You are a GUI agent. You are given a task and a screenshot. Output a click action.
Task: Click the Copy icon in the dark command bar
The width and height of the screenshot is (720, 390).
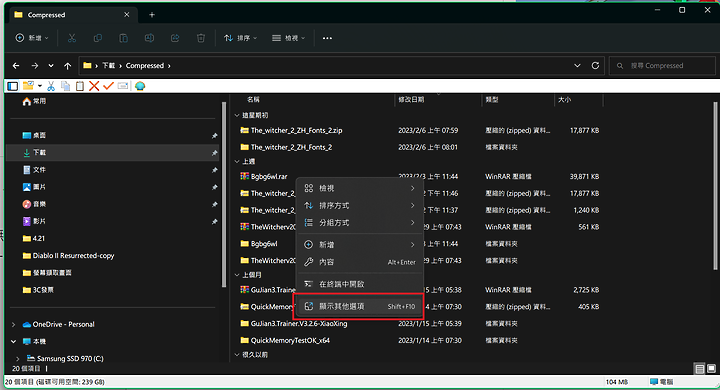point(98,38)
